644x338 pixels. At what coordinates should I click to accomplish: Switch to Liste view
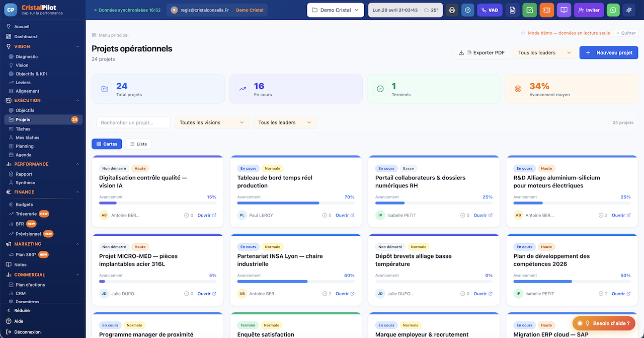[x=138, y=144]
